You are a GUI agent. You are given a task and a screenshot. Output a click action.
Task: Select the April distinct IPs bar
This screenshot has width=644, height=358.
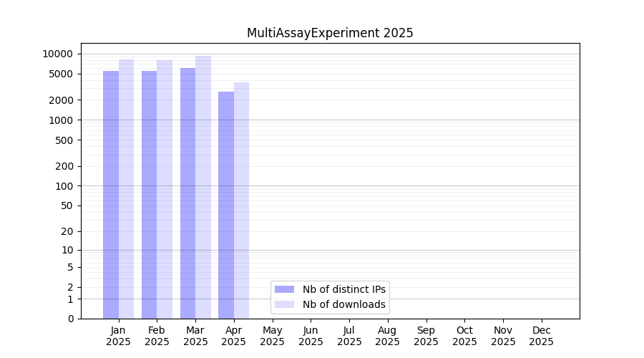tap(226, 205)
